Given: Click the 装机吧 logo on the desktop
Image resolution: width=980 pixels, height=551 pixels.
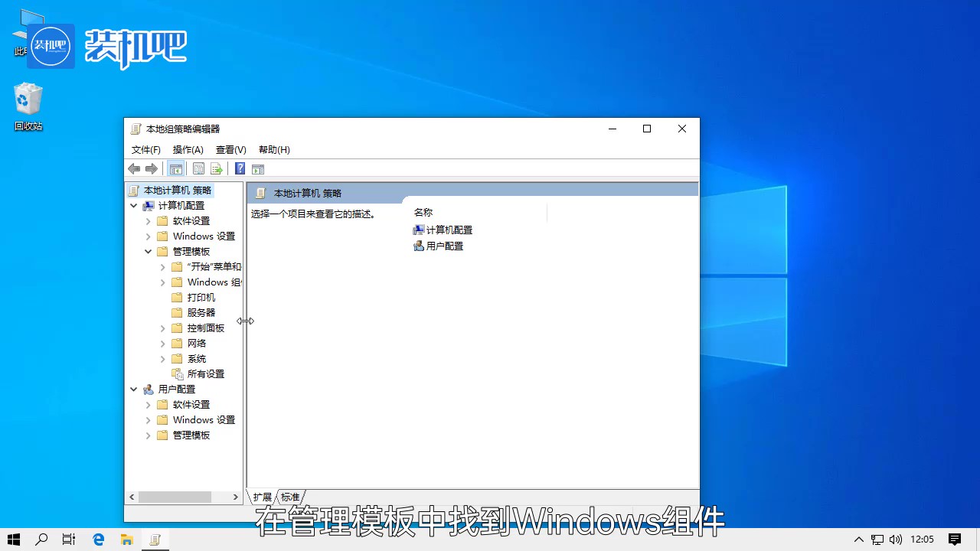Looking at the screenshot, I should point(50,46).
